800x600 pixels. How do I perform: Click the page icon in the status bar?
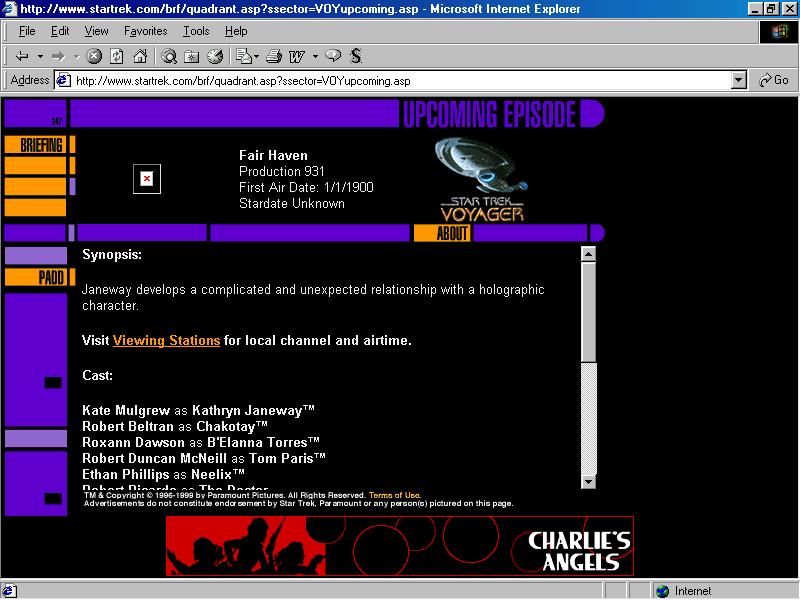point(9,591)
